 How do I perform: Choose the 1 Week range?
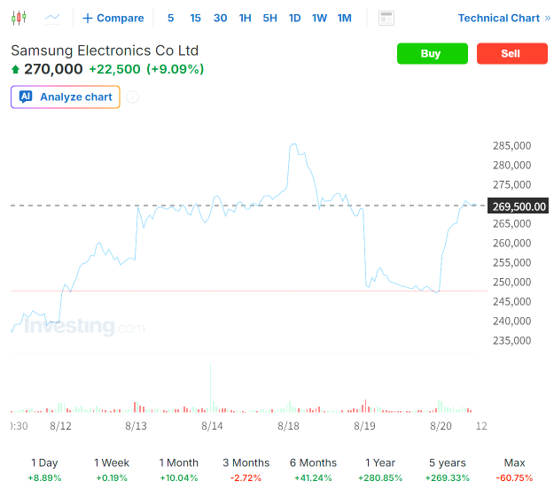pos(112,470)
